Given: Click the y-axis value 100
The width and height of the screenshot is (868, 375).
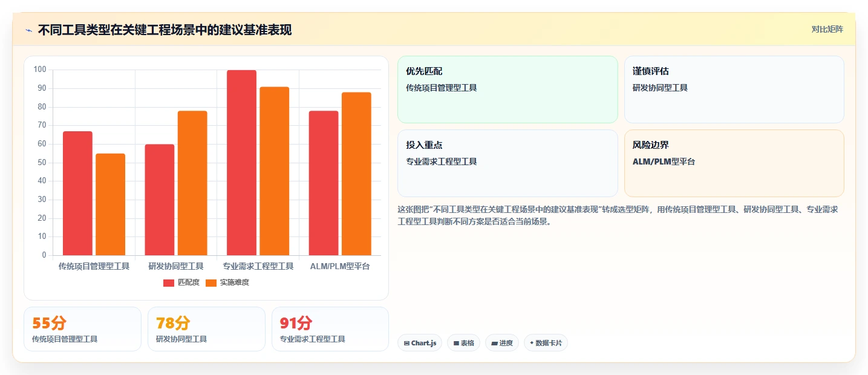Looking at the screenshot, I should pyautogui.click(x=40, y=70).
